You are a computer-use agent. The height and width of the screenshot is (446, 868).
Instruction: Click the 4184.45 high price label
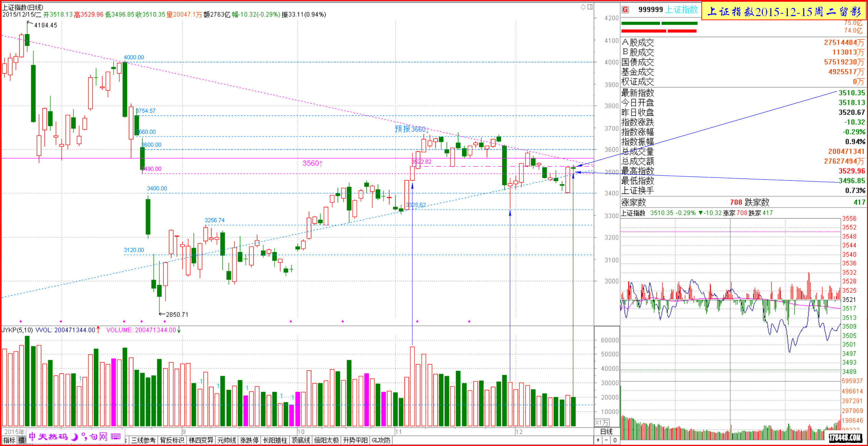[46, 25]
